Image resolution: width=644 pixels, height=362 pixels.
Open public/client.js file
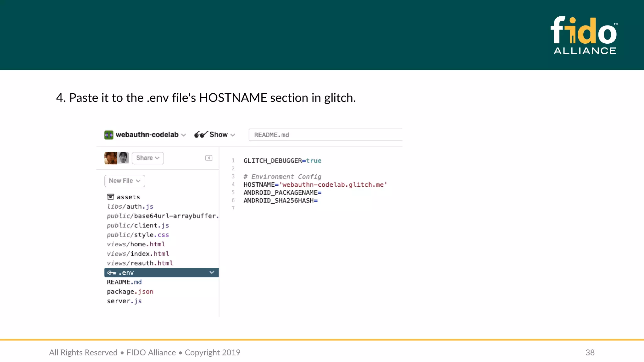coord(138,225)
